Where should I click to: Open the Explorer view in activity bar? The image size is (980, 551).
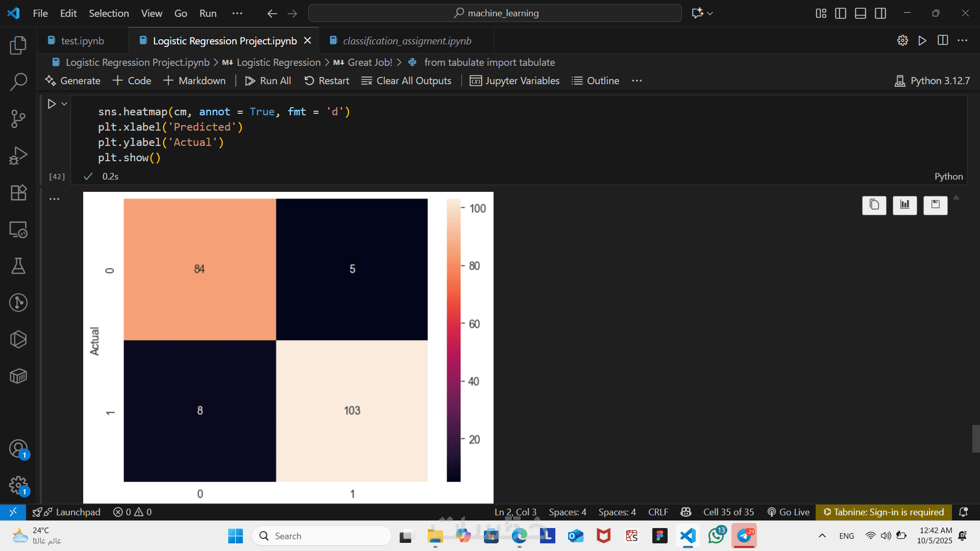tap(18, 45)
